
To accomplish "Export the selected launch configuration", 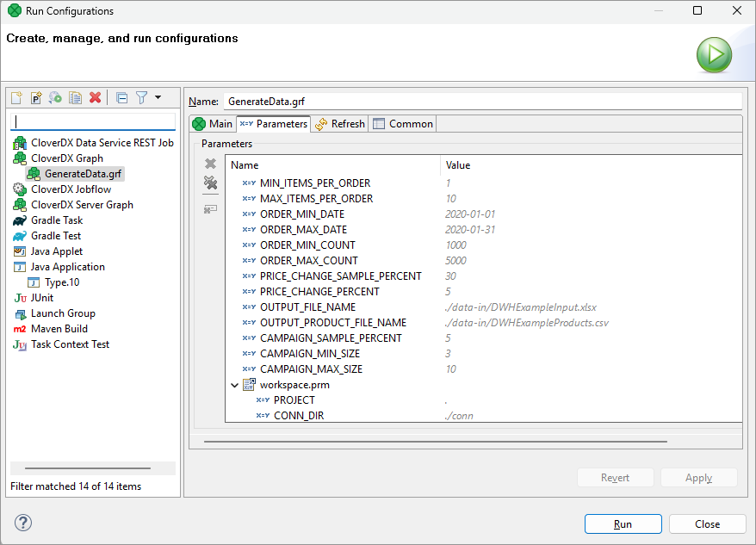I will tap(54, 97).
